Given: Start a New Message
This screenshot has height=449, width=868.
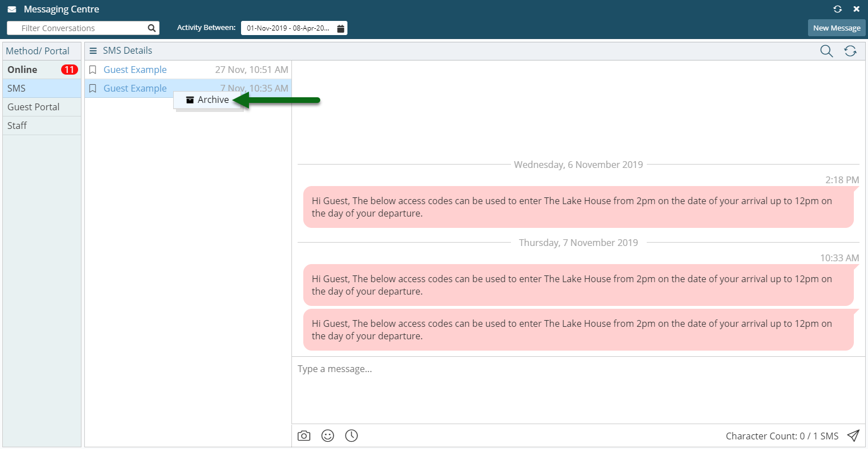Looking at the screenshot, I should coord(836,28).
